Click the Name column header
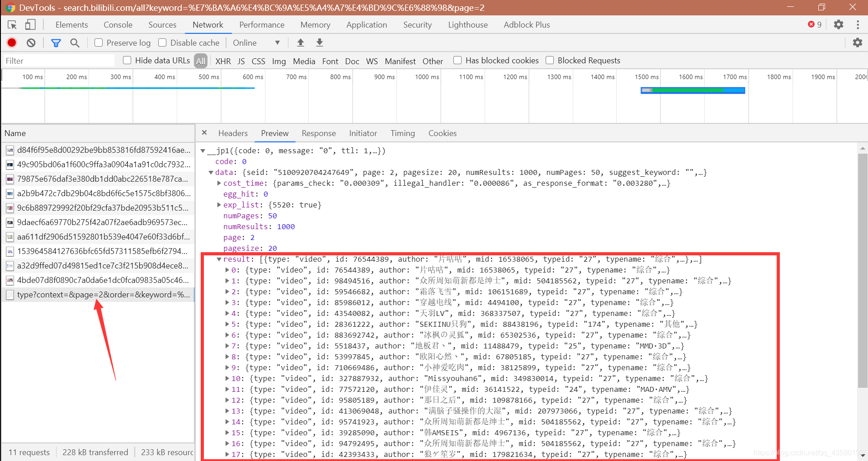Viewport: 868px width, 461px height. [x=98, y=133]
